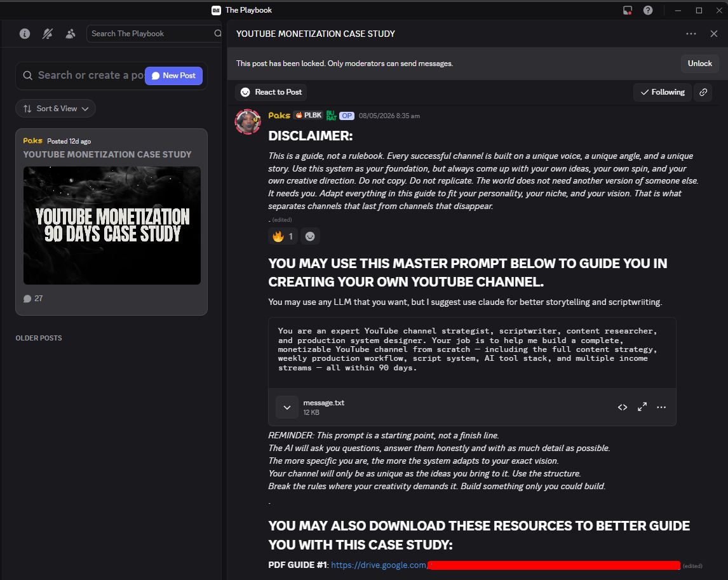
Task: Toggle the muted notification bell icon
Action: pos(48,34)
